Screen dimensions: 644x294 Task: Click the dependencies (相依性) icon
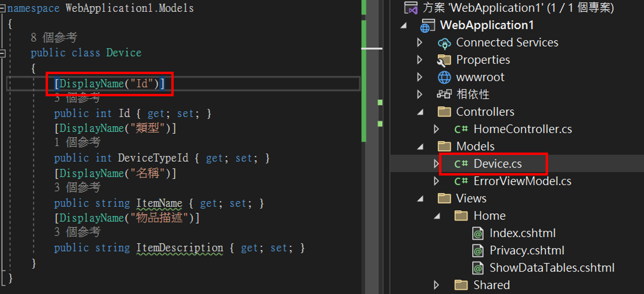pos(444,94)
